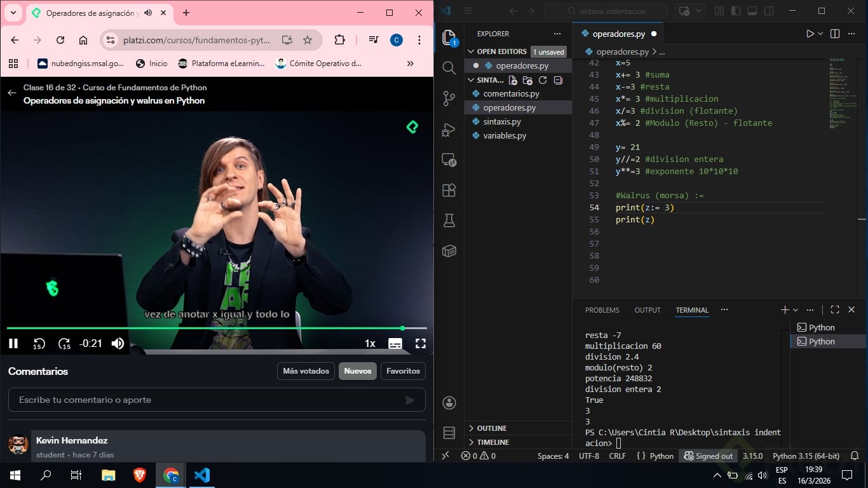Image resolution: width=868 pixels, height=488 pixels.
Task: Create a new folder in the explorer
Action: click(527, 80)
